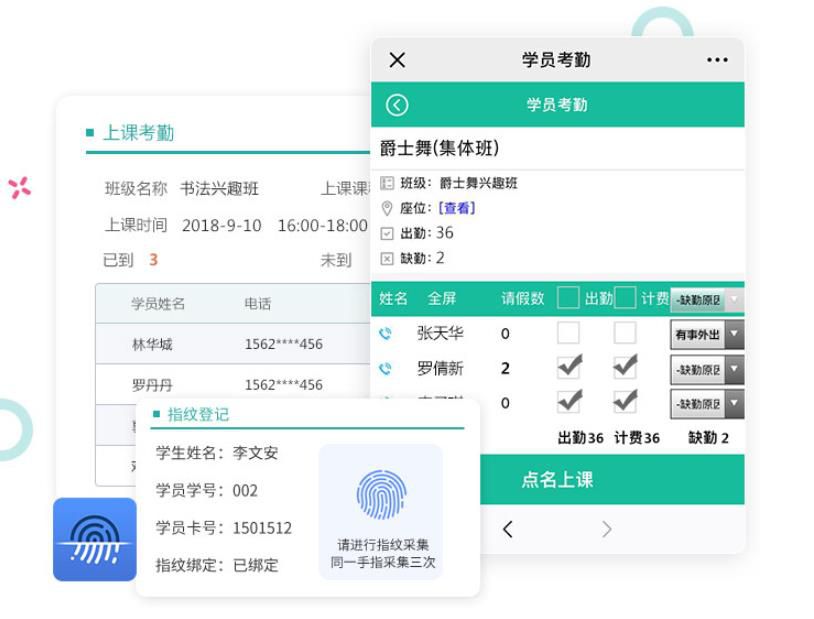Select row 罗丹丹 in attendance table
Screen dimensions: 814x619
click(233, 384)
